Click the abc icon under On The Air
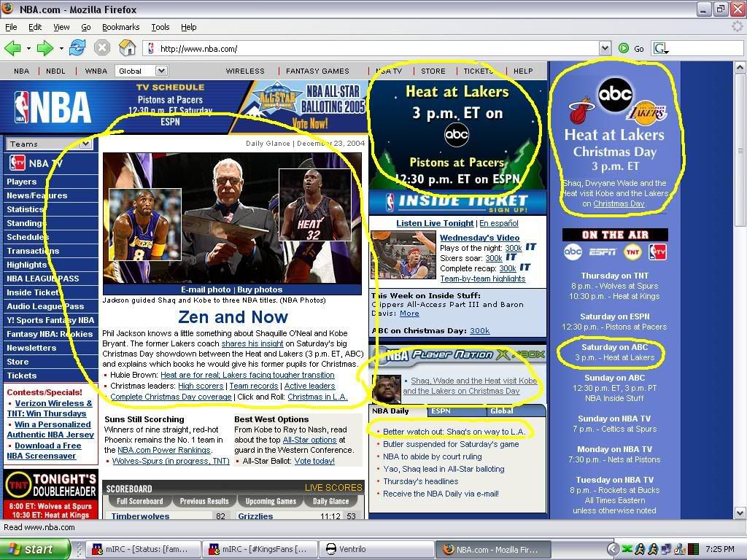Image resolution: width=747 pixels, height=560 pixels. click(573, 252)
